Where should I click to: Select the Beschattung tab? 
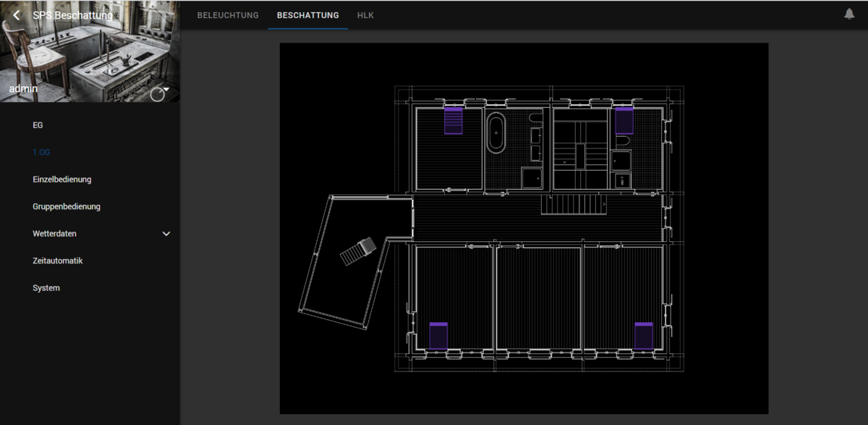(x=307, y=15)
